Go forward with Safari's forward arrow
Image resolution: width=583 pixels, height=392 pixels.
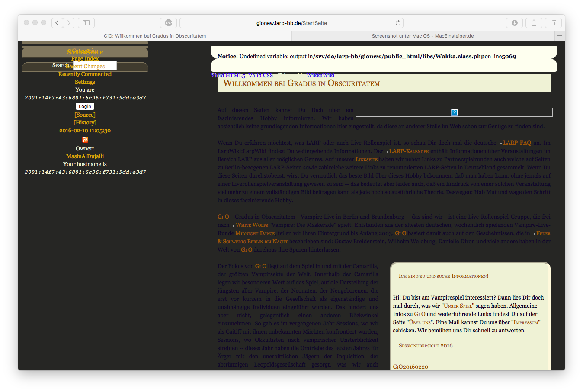tap(69, 23)
